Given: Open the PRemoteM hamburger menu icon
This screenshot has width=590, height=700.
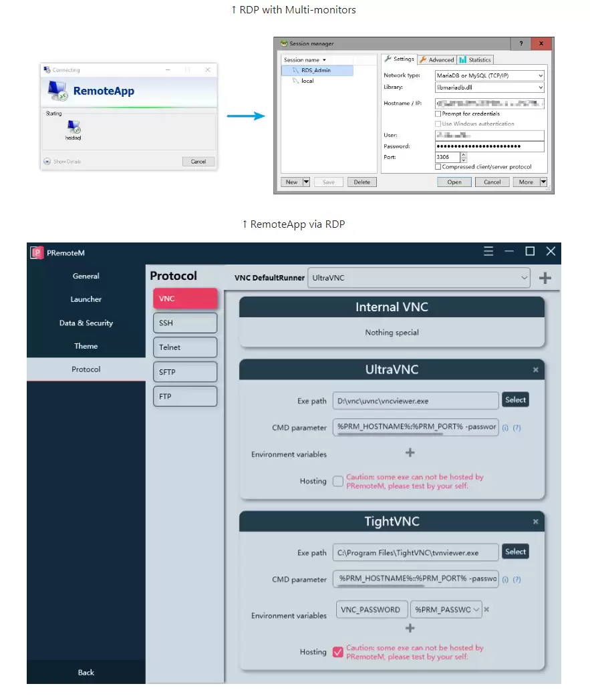Looking at the screenshot, I should pos(488,251).
